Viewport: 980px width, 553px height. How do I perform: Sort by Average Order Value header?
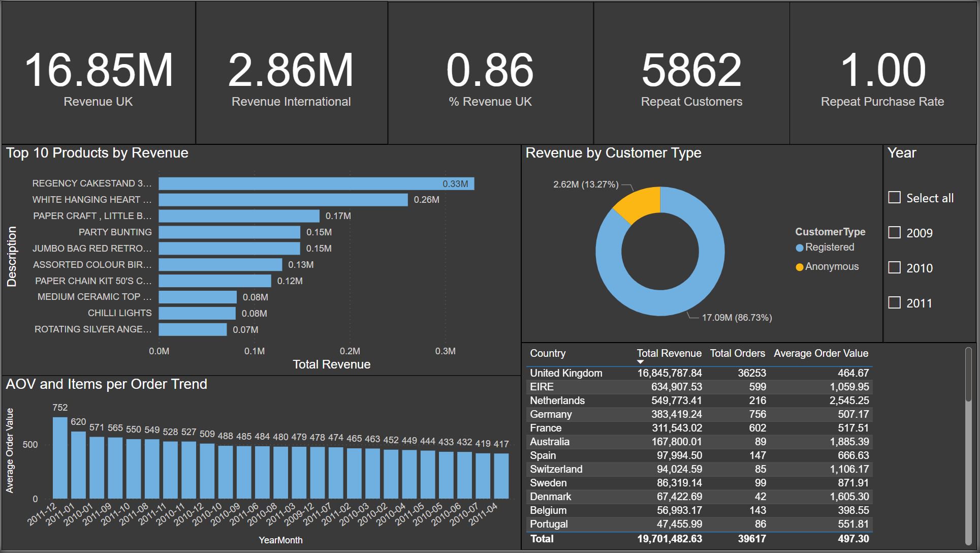pos(820,353)
